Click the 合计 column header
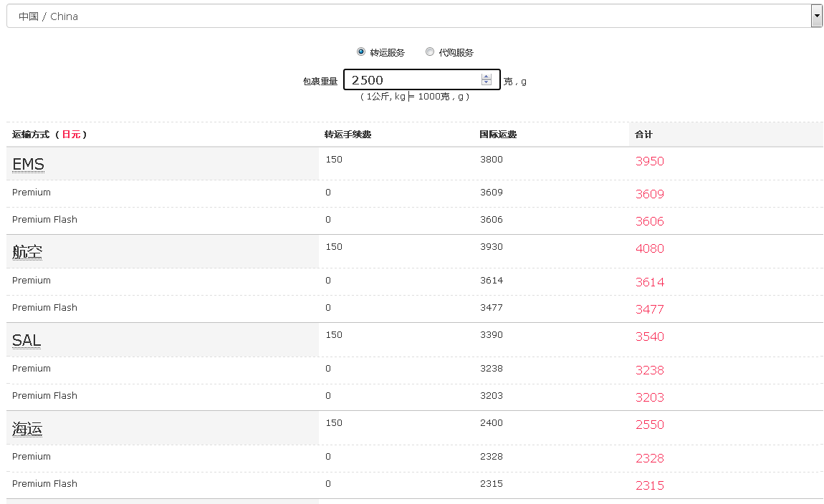Viewport: 824px width, 504px height. tap(643, 135)
